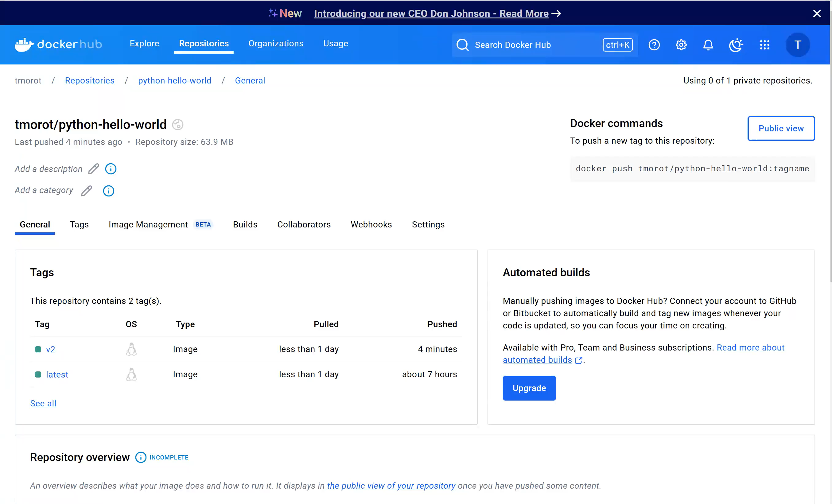Image resolution: width=832 pixels, height=504 pixels.
Task: Open the user avatar T menu
Action: coord(798,45)
